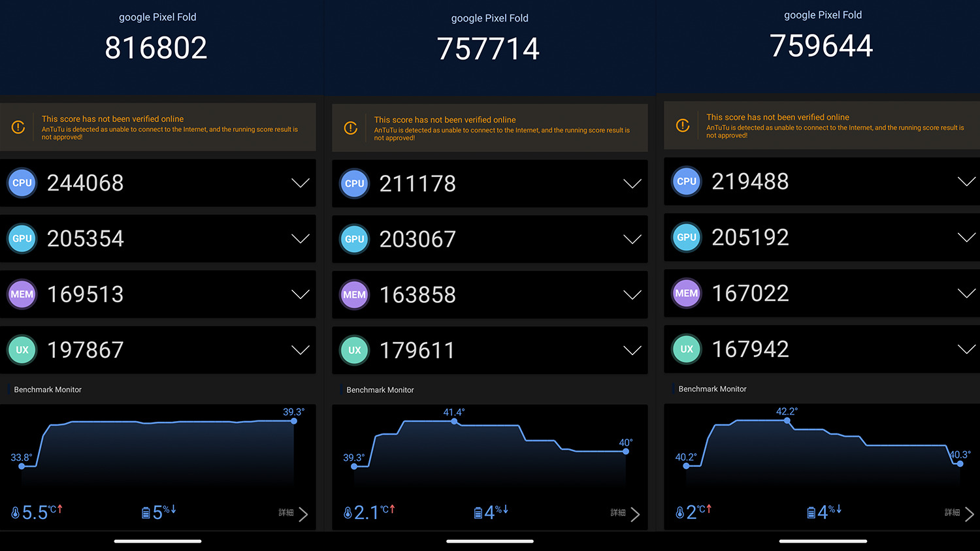The width and height of the screenshot is (980, 551).
Task: Click the MEM icon beside 163858
Action: tap(354, 295)
